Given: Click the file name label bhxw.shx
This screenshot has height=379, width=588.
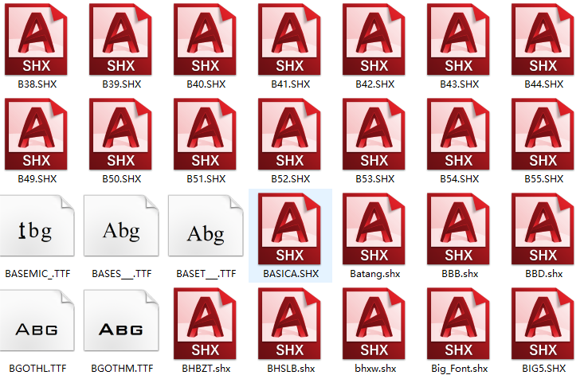Looking at the screenshot, I should point(375,369).
